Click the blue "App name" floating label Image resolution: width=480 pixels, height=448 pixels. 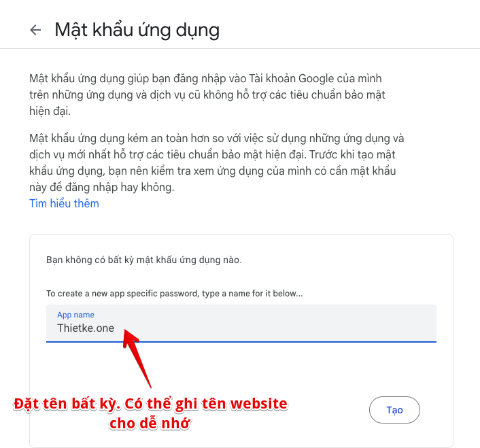[75, 315]
